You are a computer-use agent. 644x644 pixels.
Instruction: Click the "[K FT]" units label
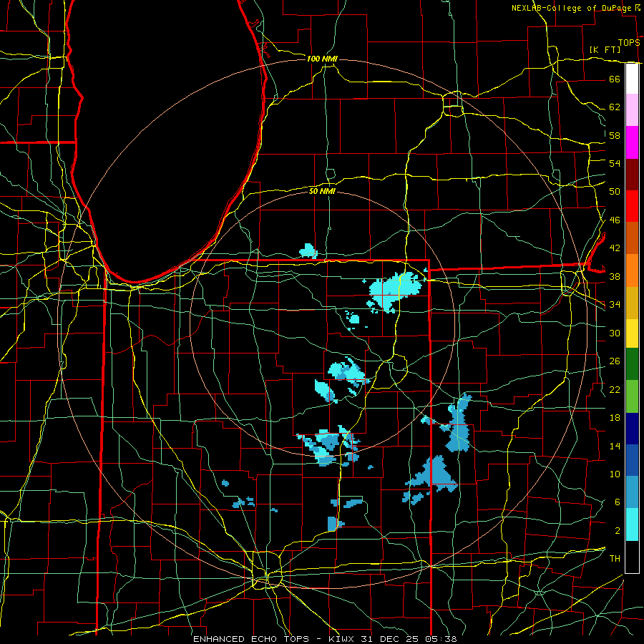click(605, 50)
